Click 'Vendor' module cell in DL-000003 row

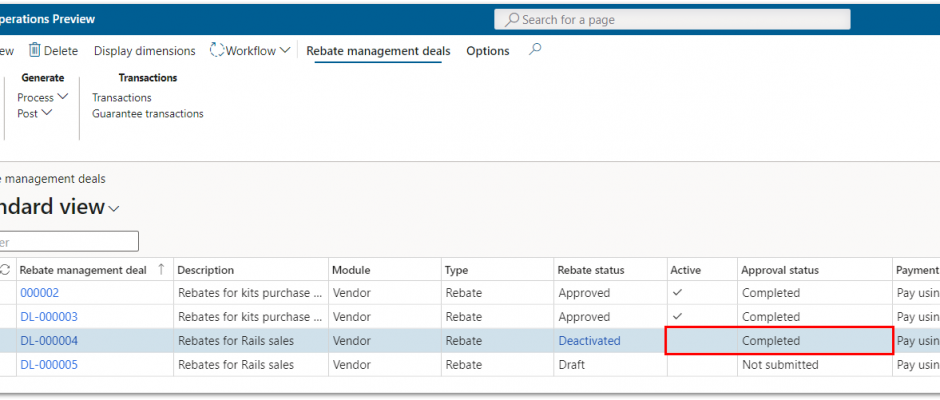(x=352, y=317)
